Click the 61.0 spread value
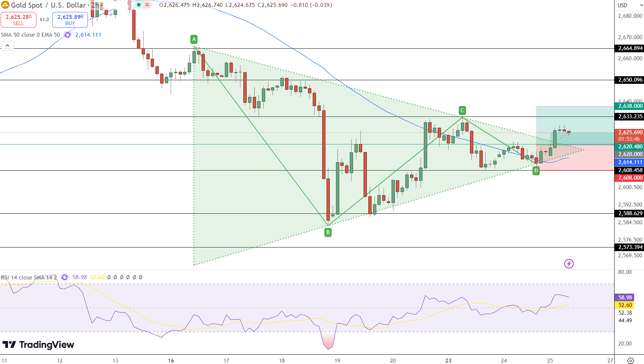The height and width of the screenshot is (364, 644). click(44, 20)
